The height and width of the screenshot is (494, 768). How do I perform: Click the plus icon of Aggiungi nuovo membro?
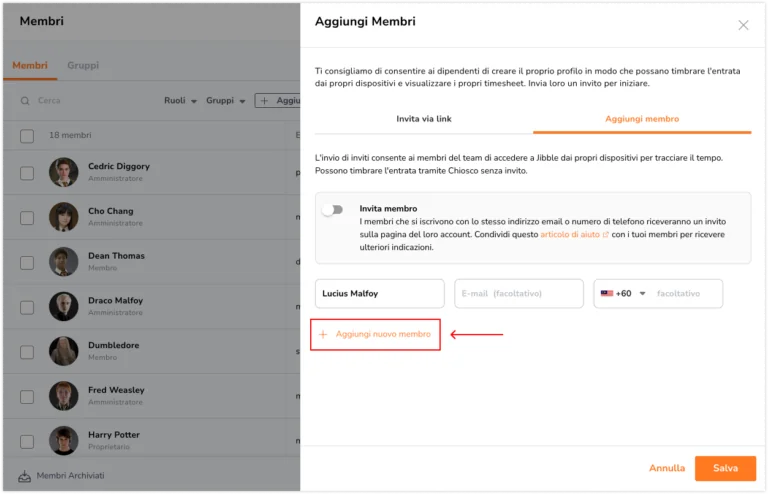(x=323, y=334)
